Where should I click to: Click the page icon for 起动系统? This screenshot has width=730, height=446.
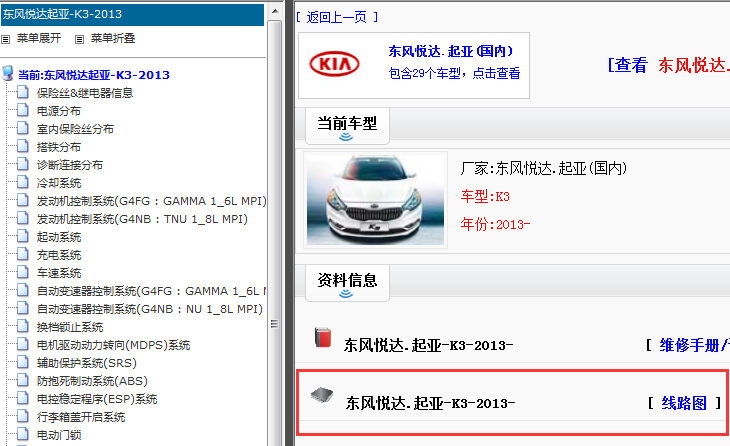click(x=23, y=236)
